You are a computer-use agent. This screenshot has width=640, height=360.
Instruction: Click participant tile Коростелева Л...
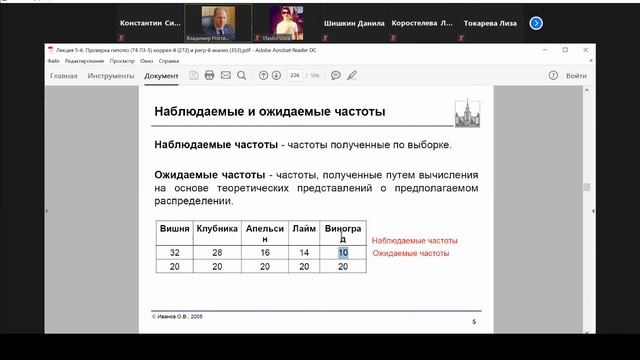pos(422,23)
